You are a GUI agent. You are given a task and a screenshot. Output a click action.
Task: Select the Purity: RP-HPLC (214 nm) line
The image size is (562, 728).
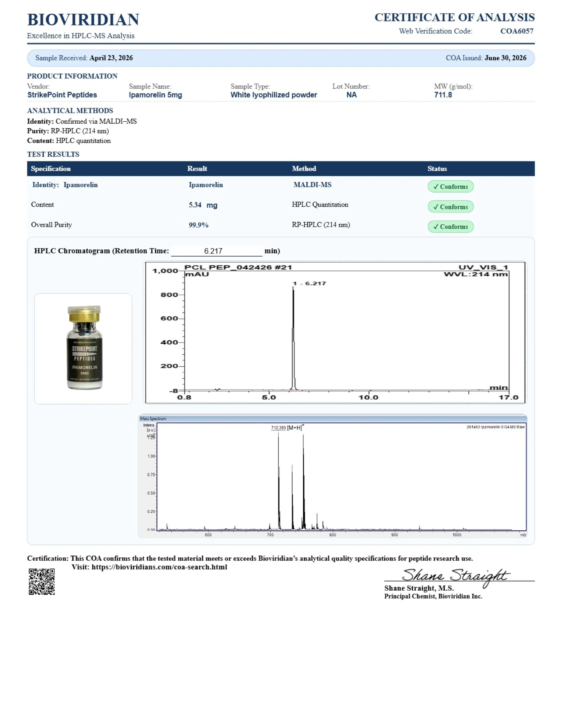tap(68, 131)
